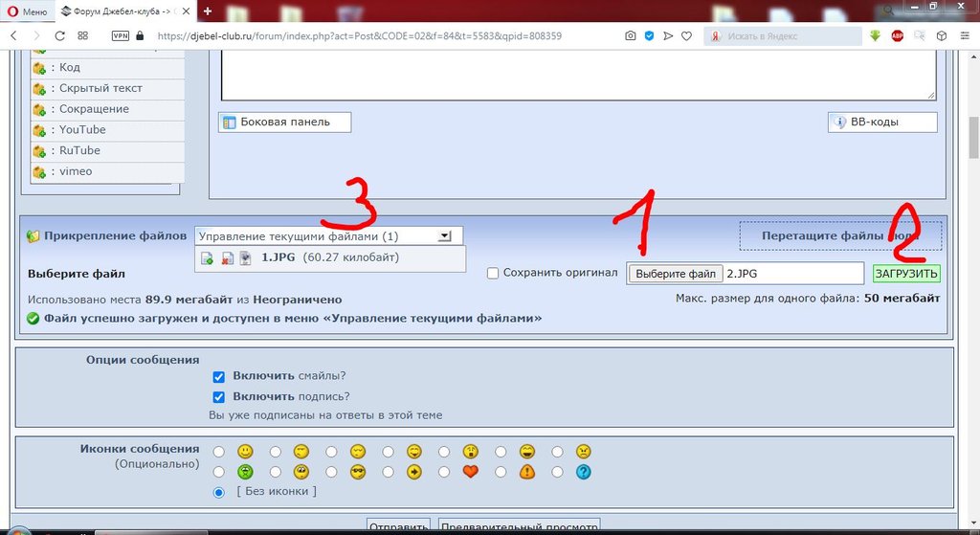Viewport: 980px width, 535px height.
Task: Click the Opera back navigation arrow
Action: tap(13, 35)
